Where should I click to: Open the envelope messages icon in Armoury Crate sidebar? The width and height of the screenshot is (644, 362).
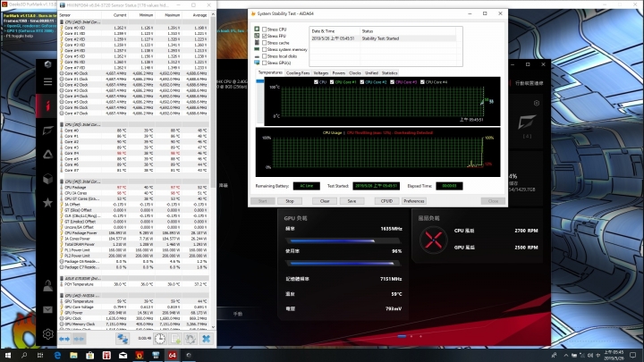pos(47,310)
